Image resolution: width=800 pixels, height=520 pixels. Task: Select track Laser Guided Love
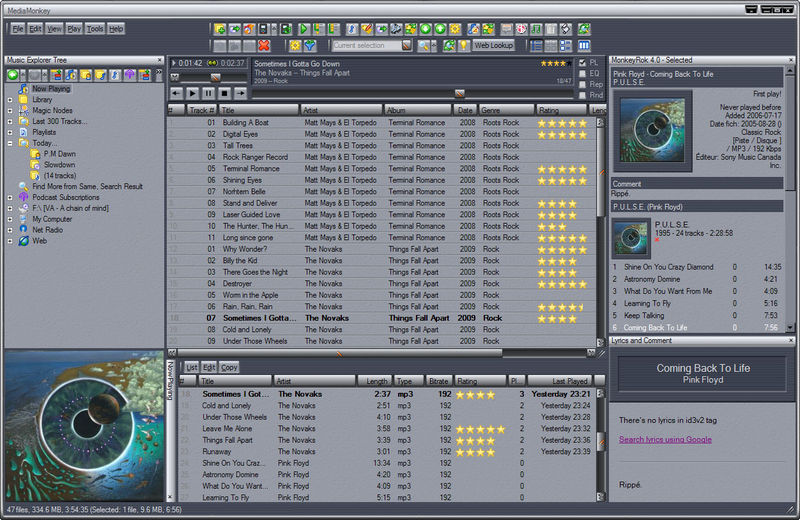251,214
